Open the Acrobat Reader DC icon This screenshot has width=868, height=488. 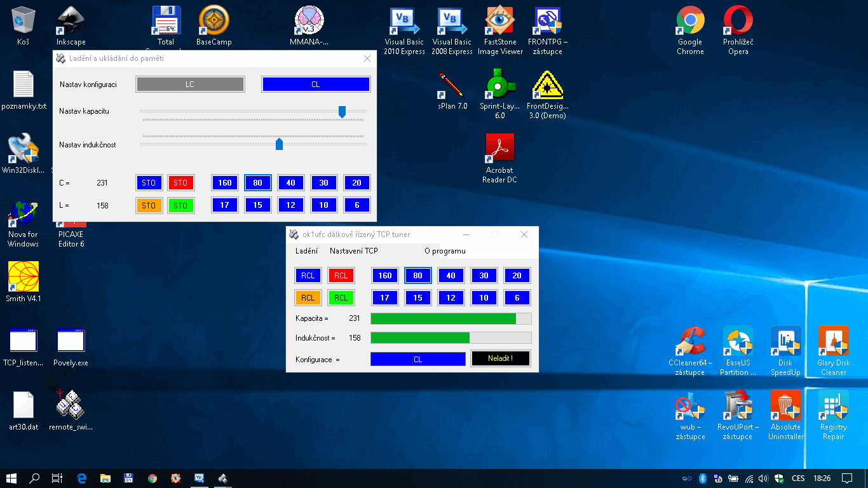499,149
